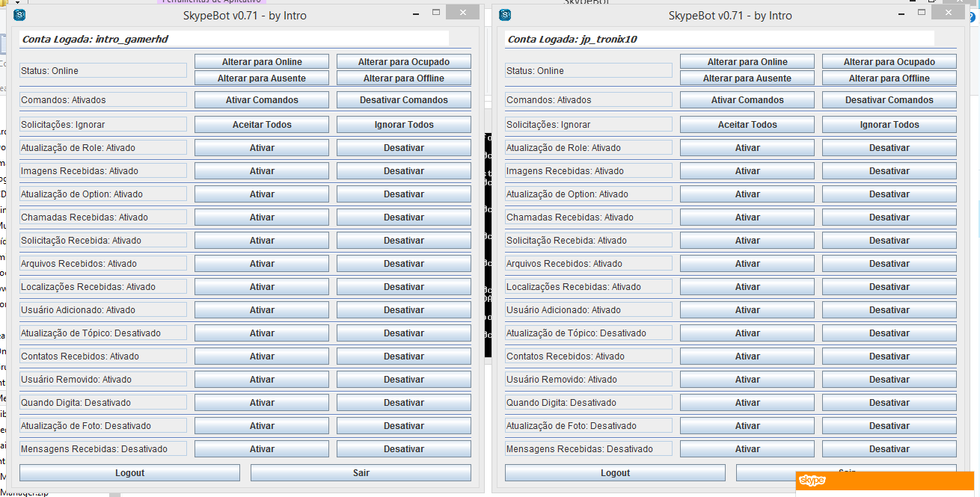Click Ativar Comandos in intro_gamerhd window

262,99
